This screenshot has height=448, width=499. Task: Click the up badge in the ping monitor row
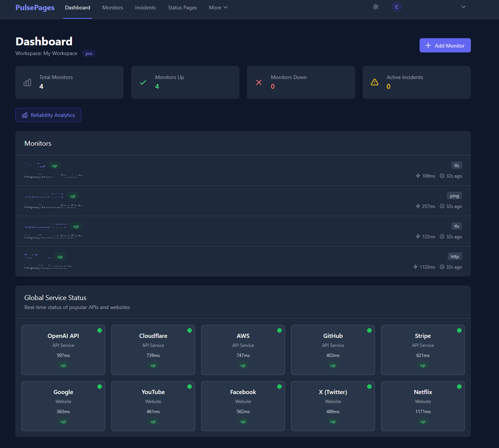click(73, 196)
